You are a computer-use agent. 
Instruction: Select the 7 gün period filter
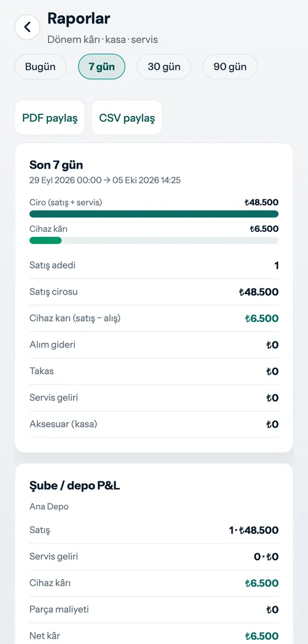click(102, 66)
